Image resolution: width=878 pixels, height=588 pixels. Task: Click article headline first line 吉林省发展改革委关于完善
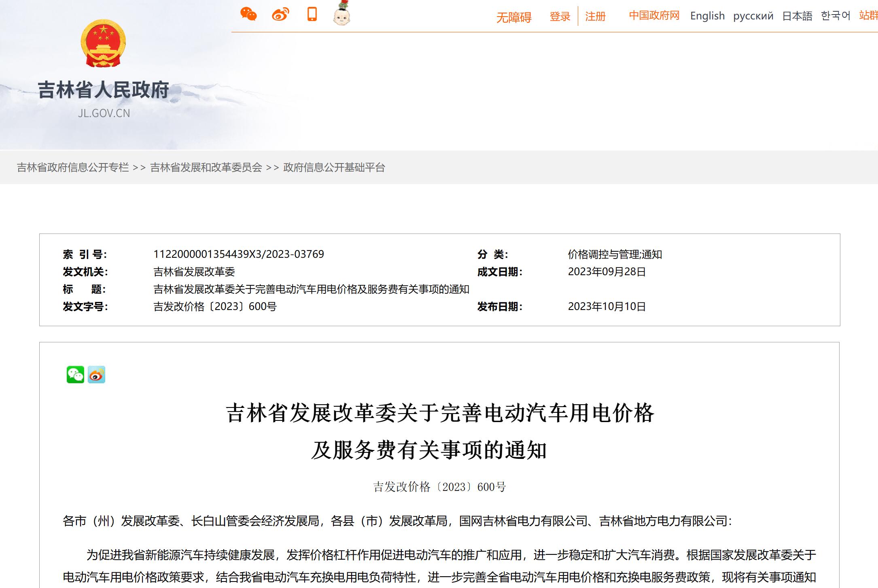point(440,413)
